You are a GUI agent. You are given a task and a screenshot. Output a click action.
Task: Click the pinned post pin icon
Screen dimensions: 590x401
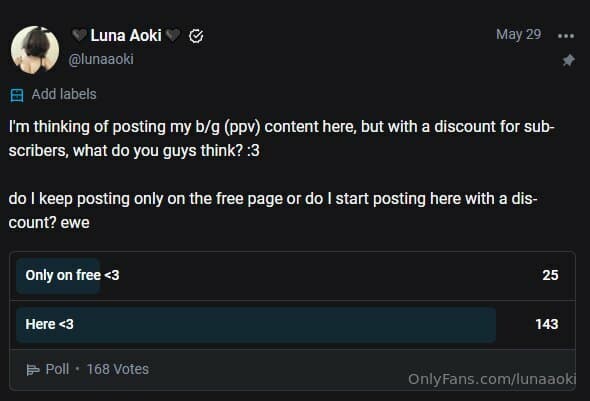click(568, 60)
